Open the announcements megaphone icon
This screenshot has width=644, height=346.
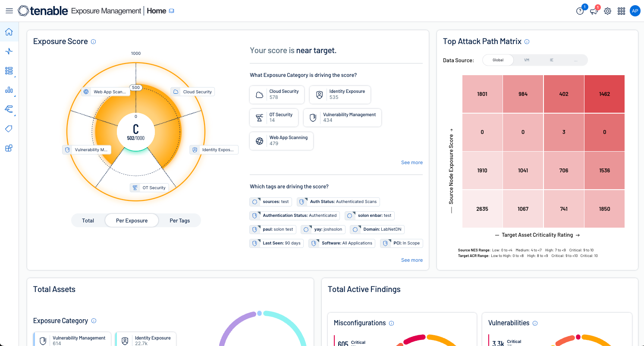point(594,11)
